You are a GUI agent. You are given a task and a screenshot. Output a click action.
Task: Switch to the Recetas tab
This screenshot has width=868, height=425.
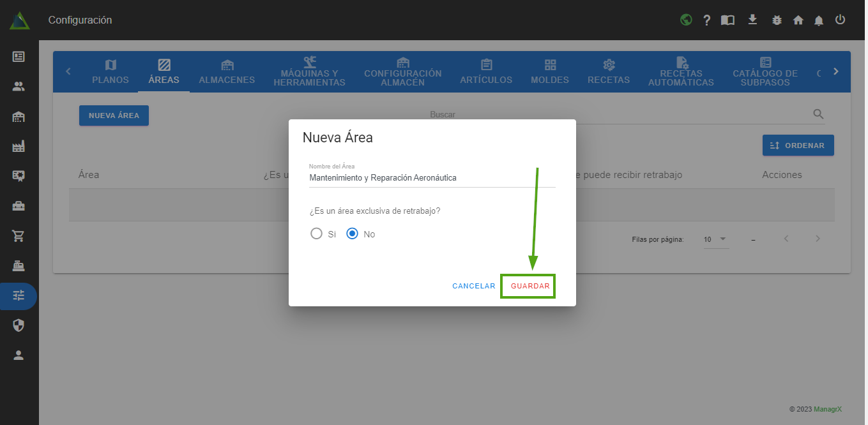[609, 71]
